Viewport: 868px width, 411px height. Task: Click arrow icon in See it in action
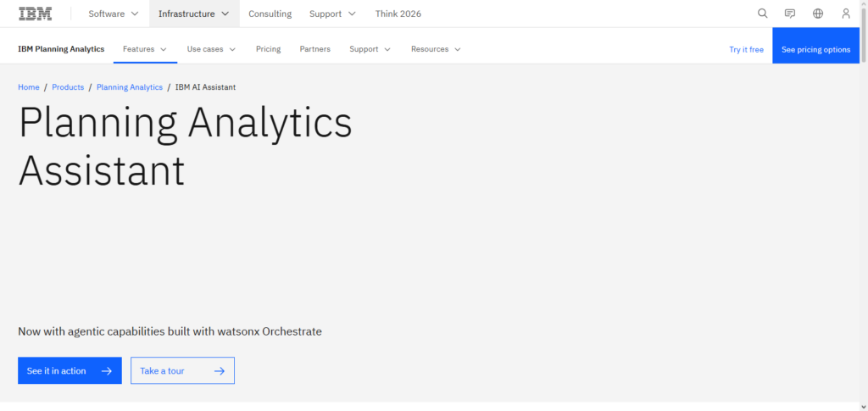click(x=107, y=371)
